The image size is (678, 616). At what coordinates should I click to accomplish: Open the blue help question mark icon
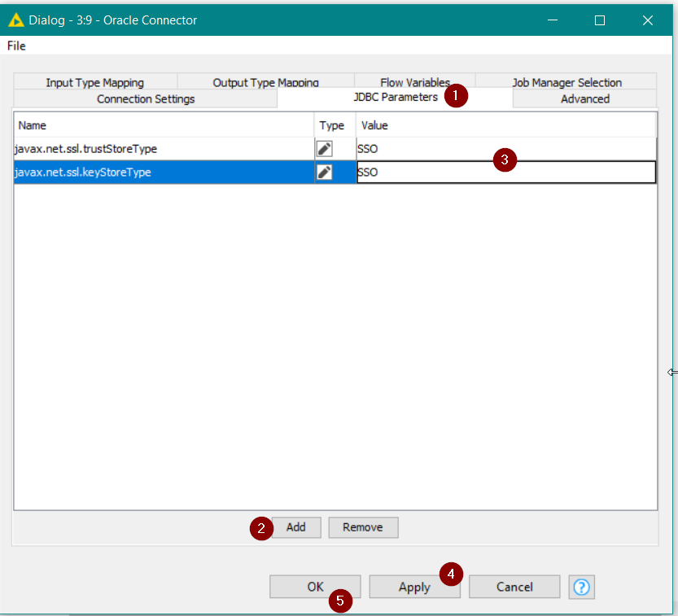click(581, 587)
